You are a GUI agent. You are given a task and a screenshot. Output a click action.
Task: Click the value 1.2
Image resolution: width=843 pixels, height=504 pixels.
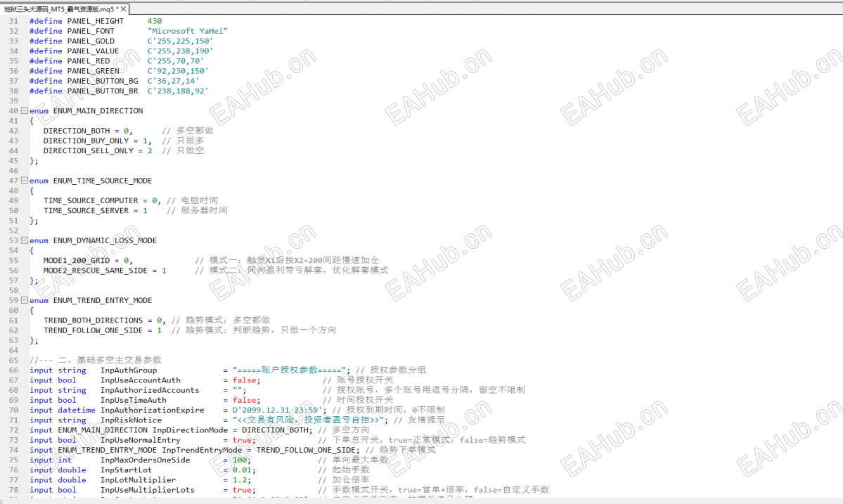(239, 480)
